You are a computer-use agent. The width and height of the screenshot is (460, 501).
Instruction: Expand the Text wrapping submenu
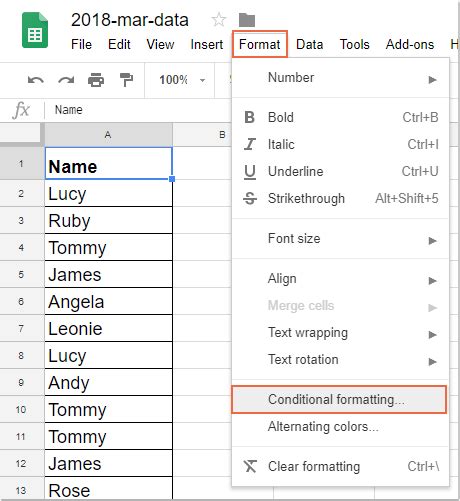[x=341, y=333]
